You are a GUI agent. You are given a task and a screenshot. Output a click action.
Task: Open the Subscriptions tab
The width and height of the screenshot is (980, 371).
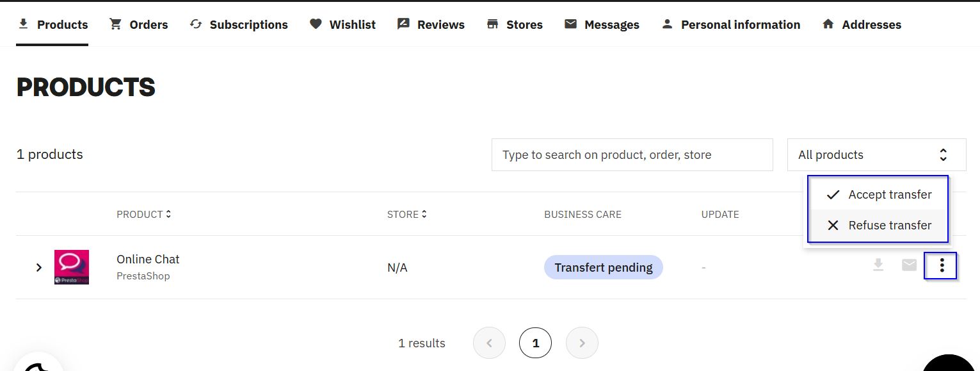(239, 24)
